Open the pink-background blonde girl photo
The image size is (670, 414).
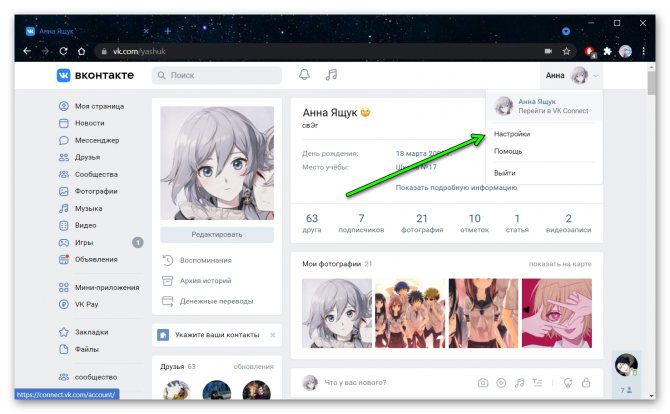(x=557, y=313)
